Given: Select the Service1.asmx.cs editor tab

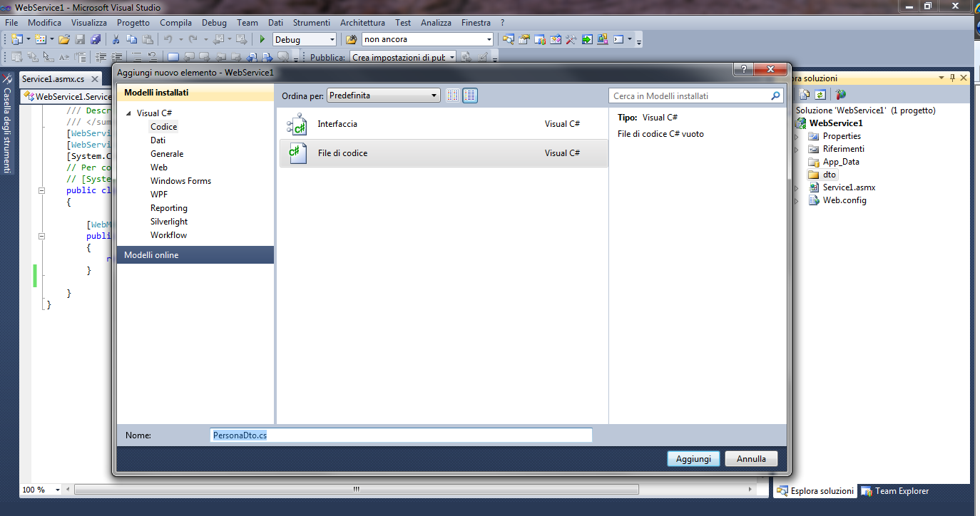Looking at the screenshot, I should 53,78.
